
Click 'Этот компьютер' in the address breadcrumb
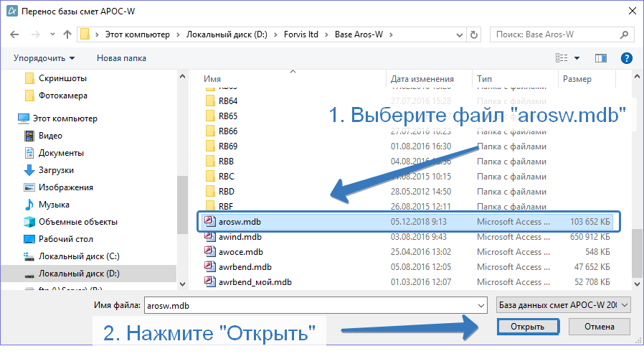(137, 34)
